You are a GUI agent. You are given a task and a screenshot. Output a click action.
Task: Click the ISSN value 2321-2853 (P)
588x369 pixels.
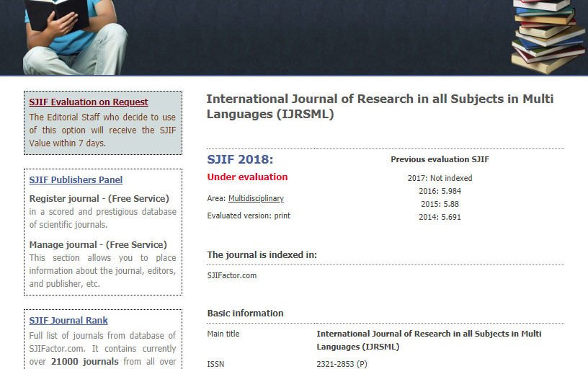[x=342, y=364]
